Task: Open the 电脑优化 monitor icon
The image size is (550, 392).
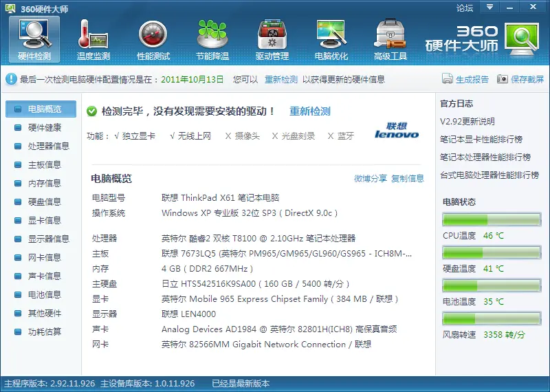Action: point(331,39)
